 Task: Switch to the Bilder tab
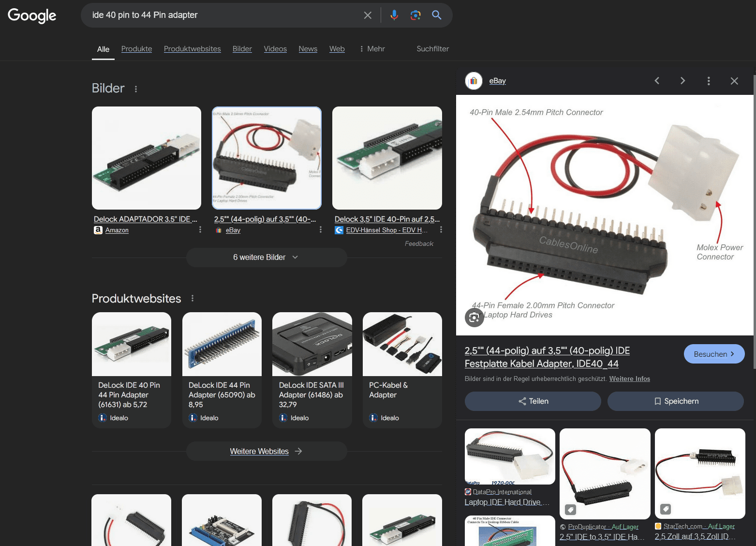tap(242, 49)
